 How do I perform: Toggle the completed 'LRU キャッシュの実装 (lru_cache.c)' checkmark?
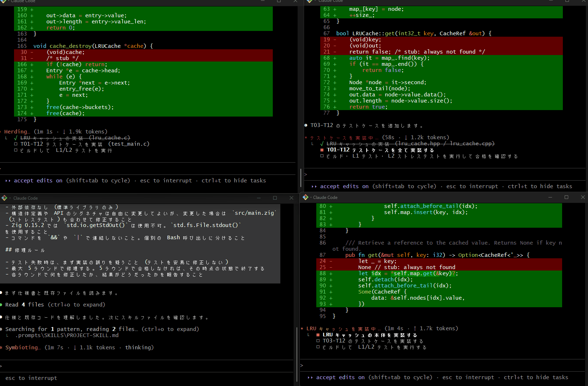16,138
